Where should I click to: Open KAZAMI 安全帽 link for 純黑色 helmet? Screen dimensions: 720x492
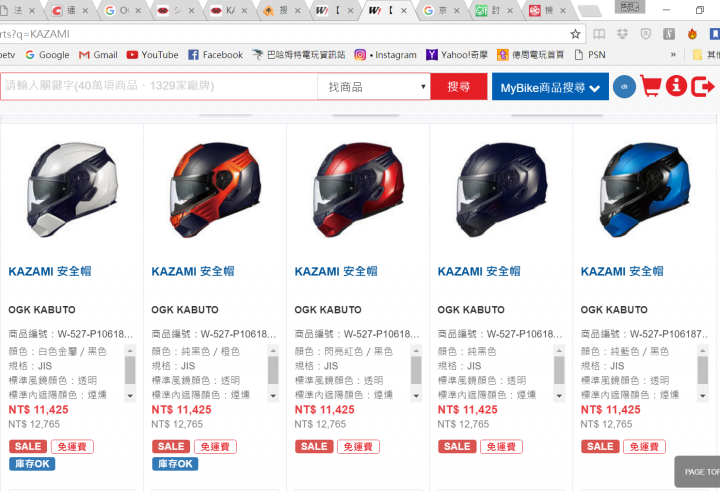pos(479,271)
